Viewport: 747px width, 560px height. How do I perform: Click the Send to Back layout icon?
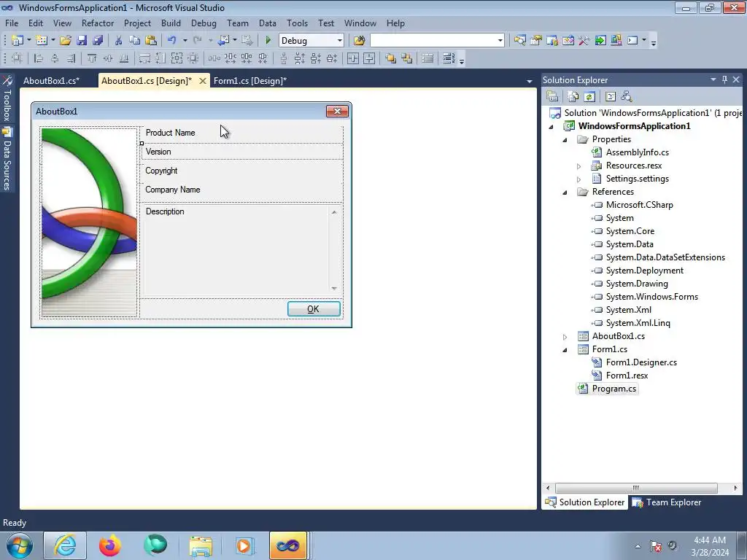point(407,58)
